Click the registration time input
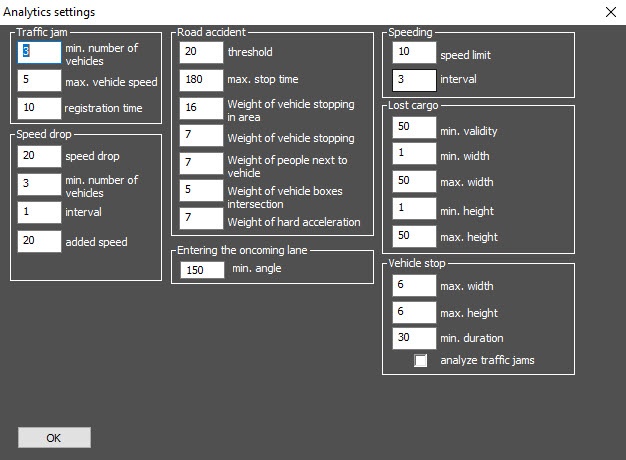The image size is (626, 460). tap(39, 108)
